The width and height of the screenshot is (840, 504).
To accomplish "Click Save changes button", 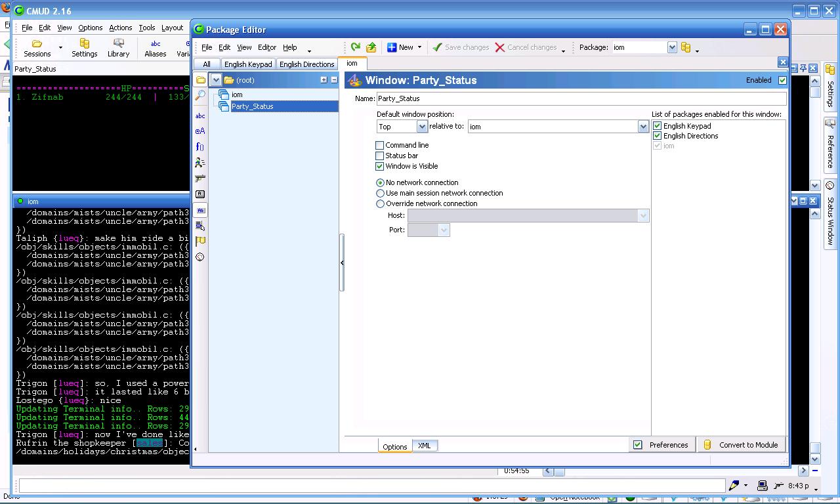I will pyautogui.click(x=461, y=47).
